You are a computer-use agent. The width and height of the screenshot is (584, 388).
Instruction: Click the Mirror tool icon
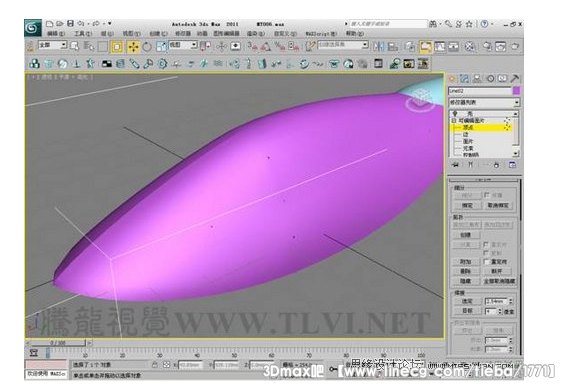tap(379, 46)
